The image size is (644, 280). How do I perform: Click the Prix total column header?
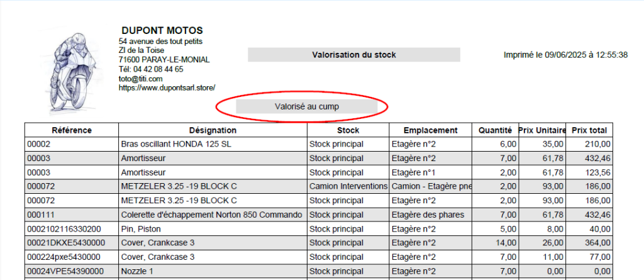589,130
